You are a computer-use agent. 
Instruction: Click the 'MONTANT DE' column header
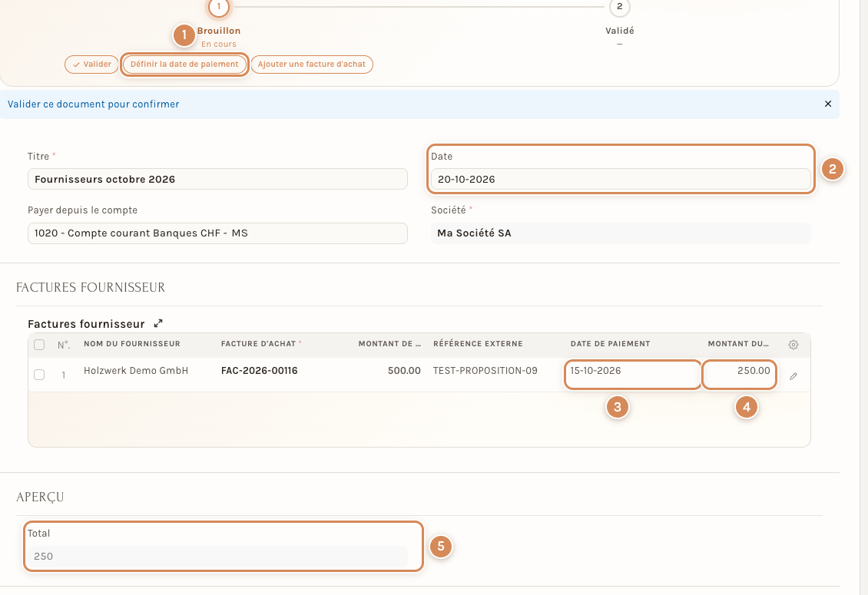[389, 344]
